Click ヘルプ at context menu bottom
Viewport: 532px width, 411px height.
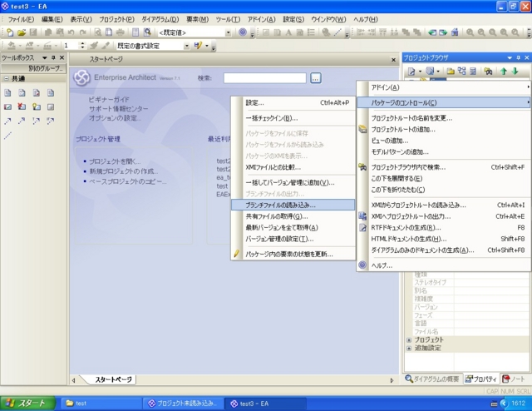444,265
